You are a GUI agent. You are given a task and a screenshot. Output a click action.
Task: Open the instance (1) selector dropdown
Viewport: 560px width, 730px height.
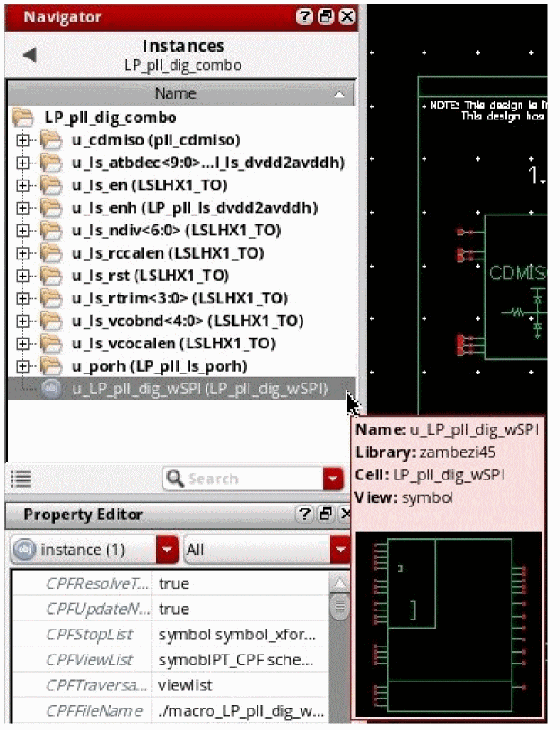167,550
